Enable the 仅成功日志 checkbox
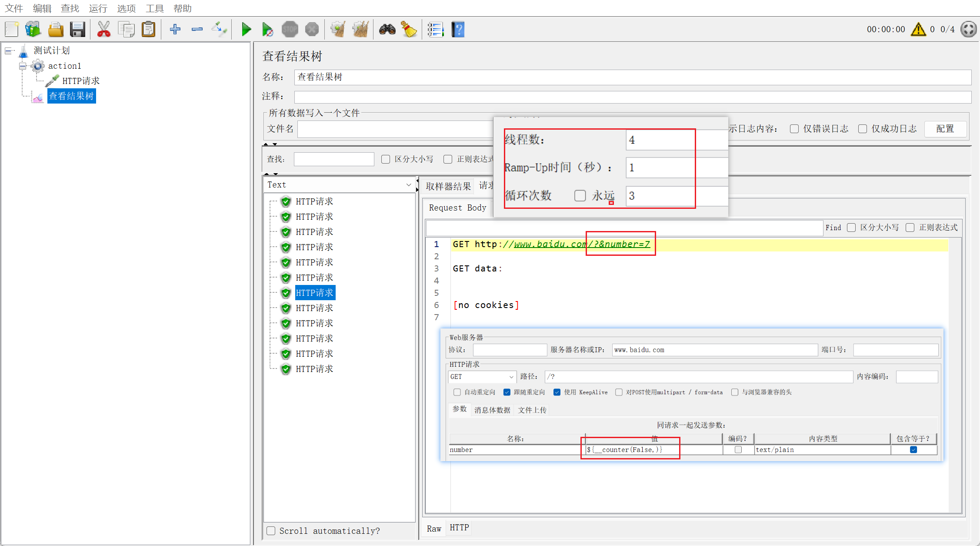This screenshot has height=546, width=980. coord(863,129)
